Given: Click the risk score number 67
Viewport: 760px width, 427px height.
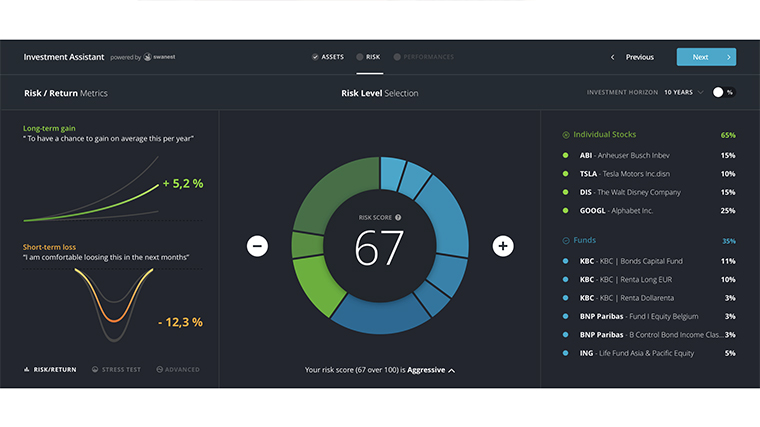Looking at the screenshot, I should tap(380, 248).
